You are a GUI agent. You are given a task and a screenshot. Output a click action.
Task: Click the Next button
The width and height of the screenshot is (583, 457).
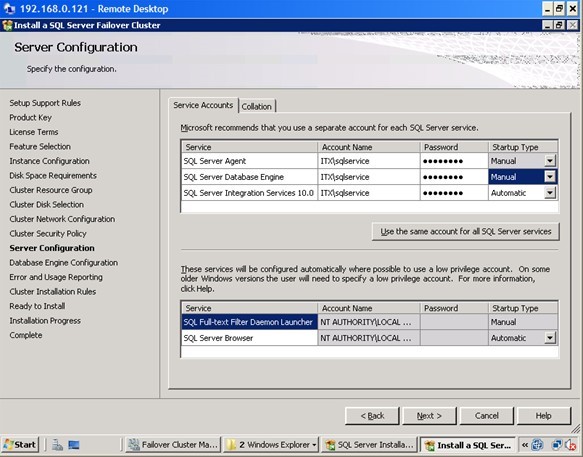tap(429, 416)
